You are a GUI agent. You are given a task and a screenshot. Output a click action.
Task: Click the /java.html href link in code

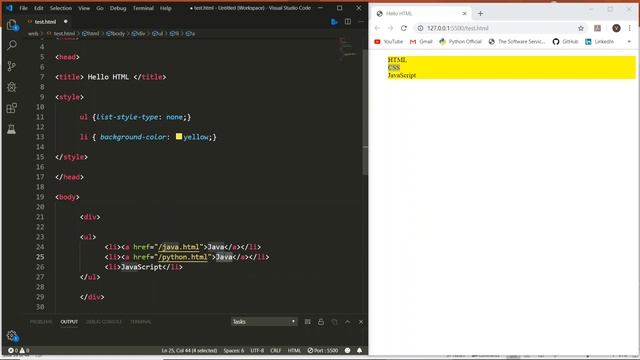tap(179, 247)
